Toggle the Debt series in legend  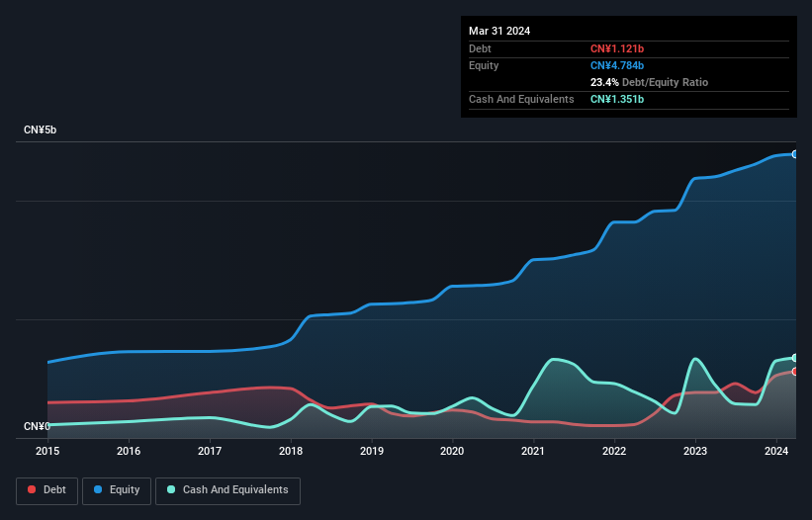46,490
